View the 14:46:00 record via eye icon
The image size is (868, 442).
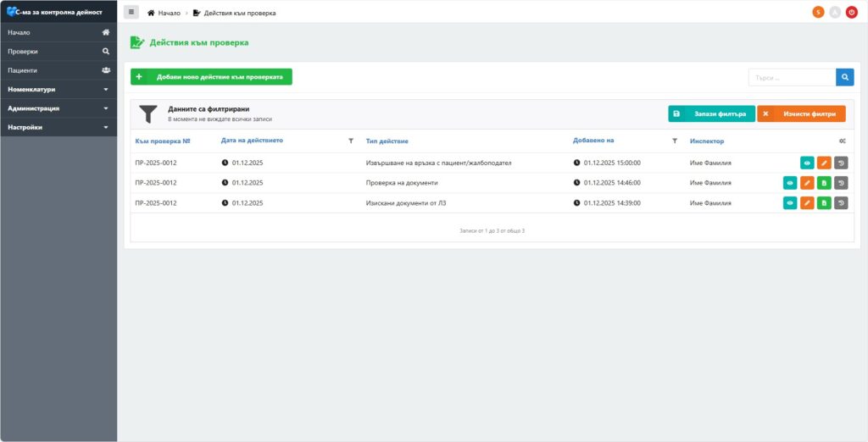click(x=790, y=182)
